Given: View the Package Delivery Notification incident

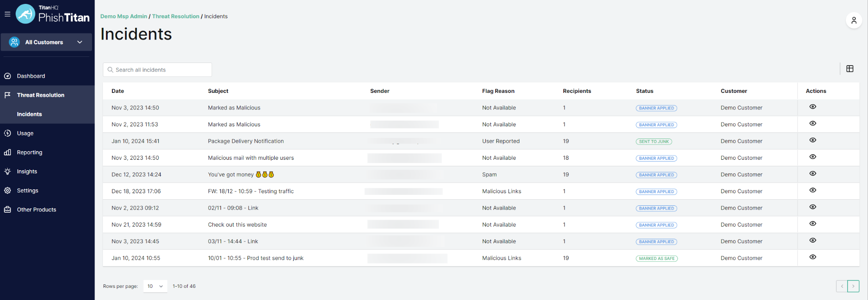Looking at the screenshot, I should coord(813,140).
